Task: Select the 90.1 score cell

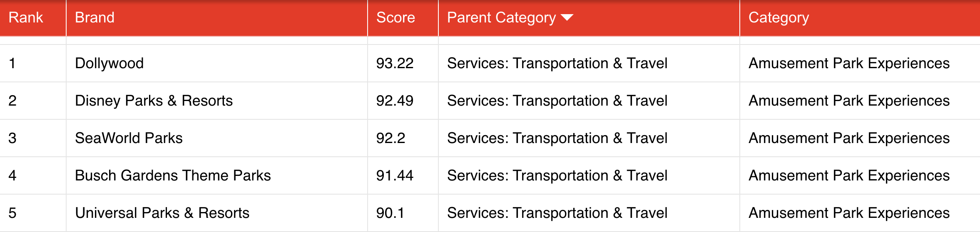Action: coord(390,213)
